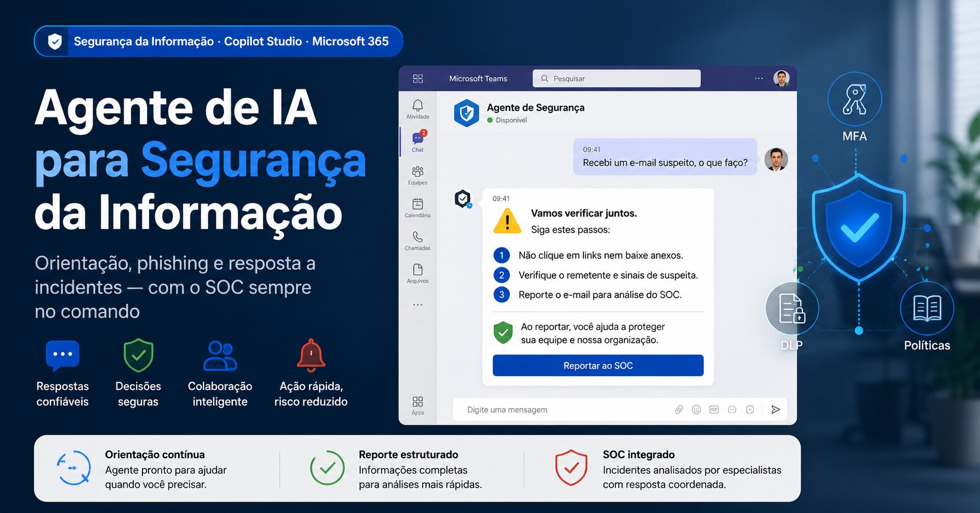Open the GIF picker in message box
The image size is (980, 513).
coord(714,409)
